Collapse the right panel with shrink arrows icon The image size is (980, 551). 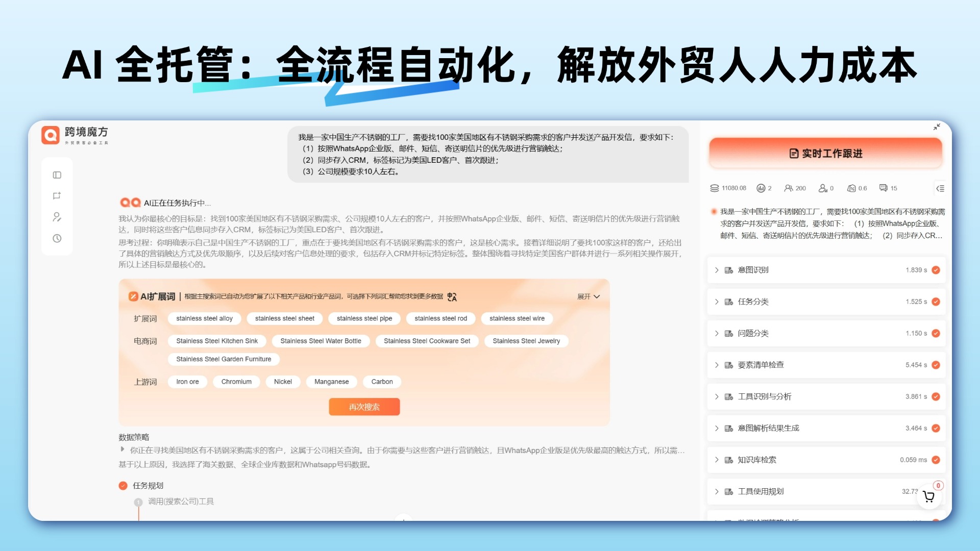tap(937, 127)
